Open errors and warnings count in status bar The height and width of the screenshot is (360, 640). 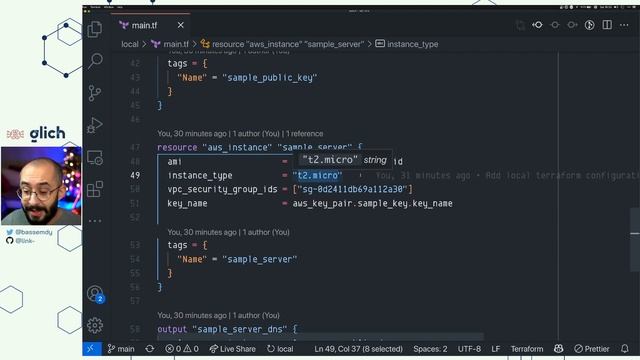tap(182, 349)
